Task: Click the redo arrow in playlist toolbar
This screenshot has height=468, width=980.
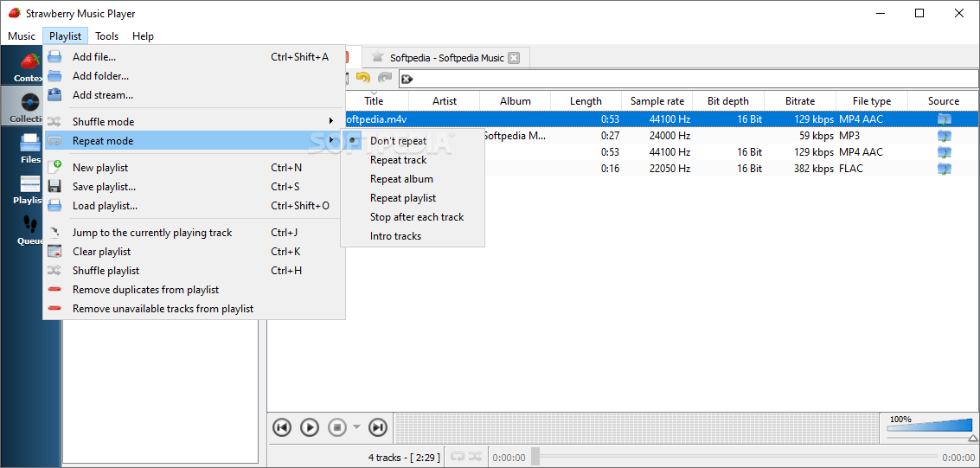Action: (x=384, y=78)
